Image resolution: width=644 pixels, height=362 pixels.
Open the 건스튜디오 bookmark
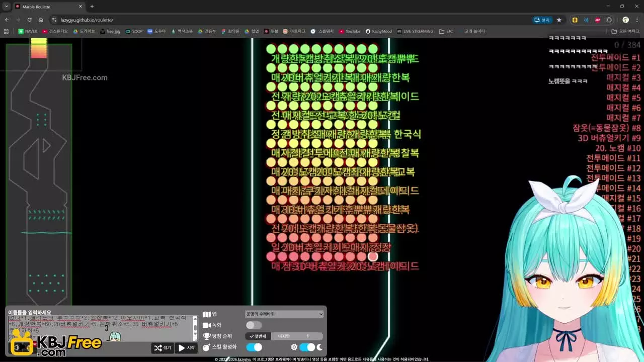(x=55, y=31)
